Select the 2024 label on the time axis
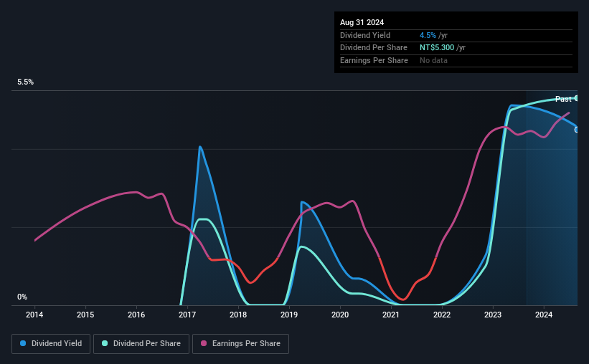 (x=544, y=315)
